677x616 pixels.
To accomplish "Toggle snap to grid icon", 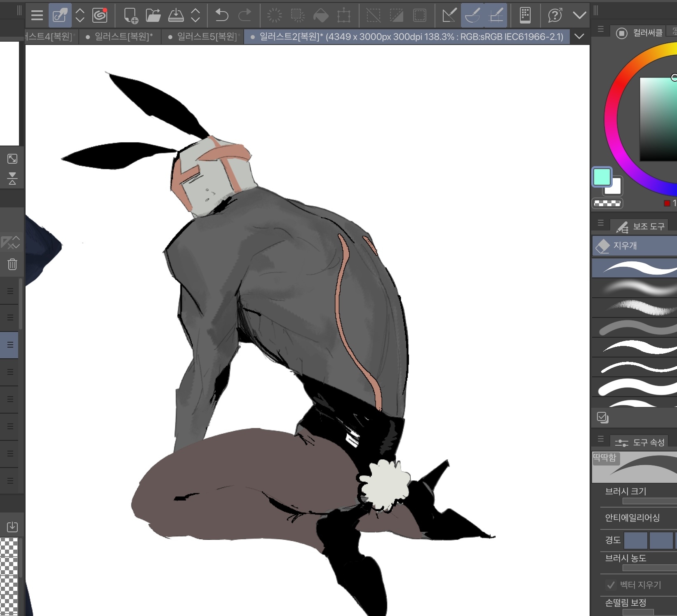I will tap(496, 16).
